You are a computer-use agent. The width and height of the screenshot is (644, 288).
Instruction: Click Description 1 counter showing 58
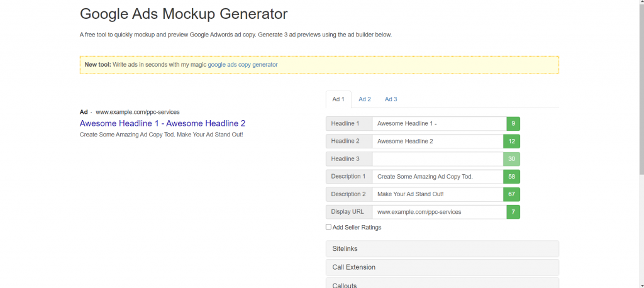(x=512, y=177)
